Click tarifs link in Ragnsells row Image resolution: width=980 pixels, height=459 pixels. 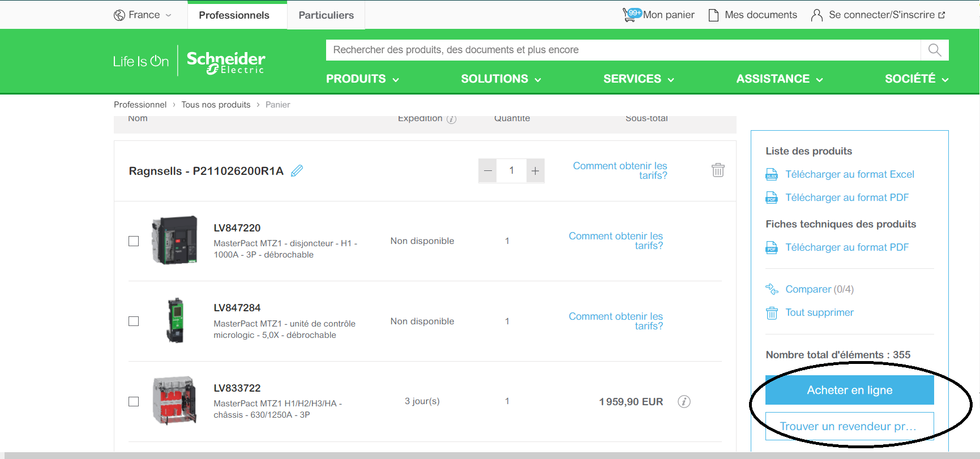pos(620,170)
